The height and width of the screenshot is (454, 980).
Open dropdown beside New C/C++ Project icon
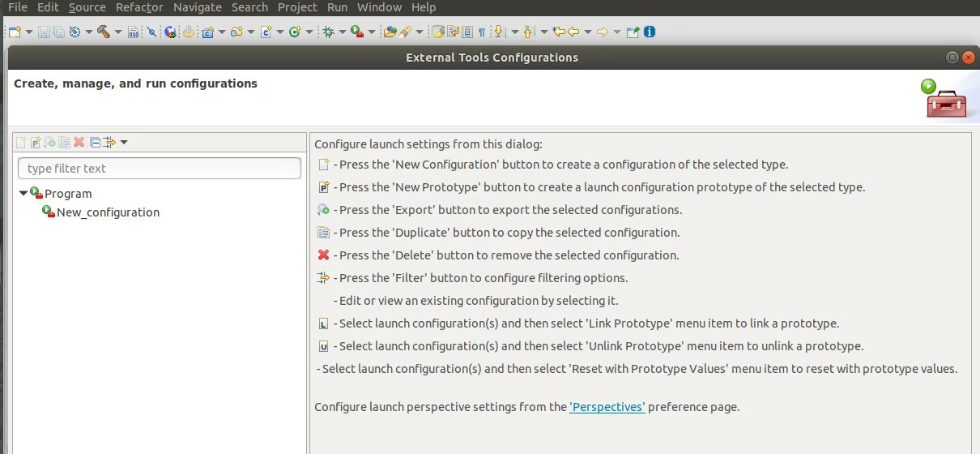tap(222, 32)
